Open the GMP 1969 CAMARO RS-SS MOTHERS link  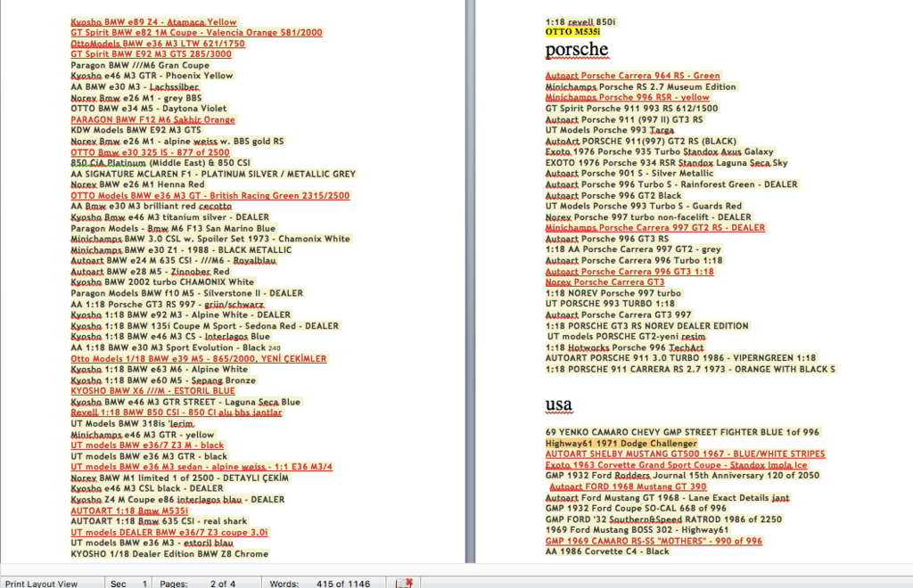(x=654, y=541)
